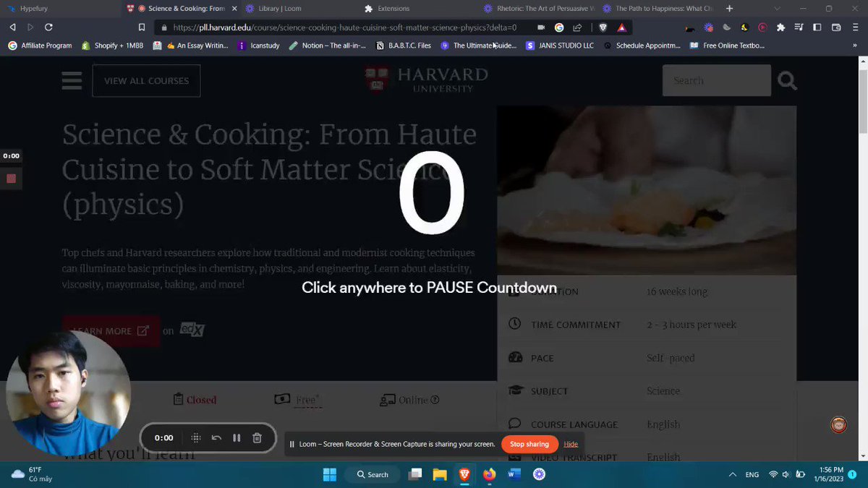Switch to the Rhetoric: The Art of Persuasive tab

coord(539,9)
